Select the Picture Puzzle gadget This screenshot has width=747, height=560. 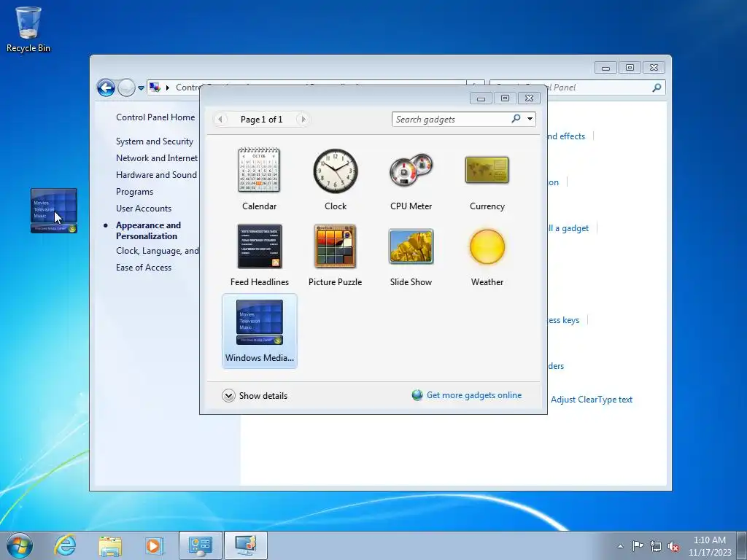pyautogui.click(x=336, y=254)
